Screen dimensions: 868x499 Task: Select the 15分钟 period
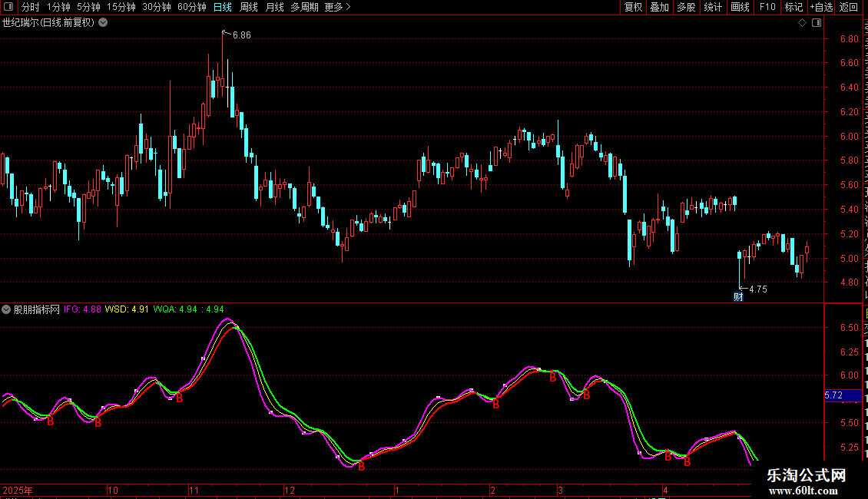121,7
